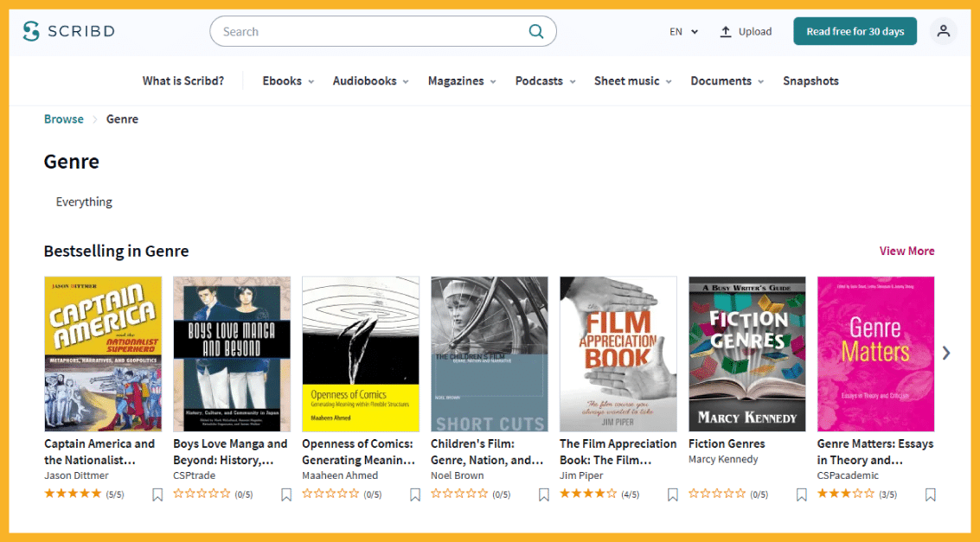Image resolution: width=980 pixels, height=542 pixels.
Task: Open Openness of Comics cover
Action: coord(361,354)
